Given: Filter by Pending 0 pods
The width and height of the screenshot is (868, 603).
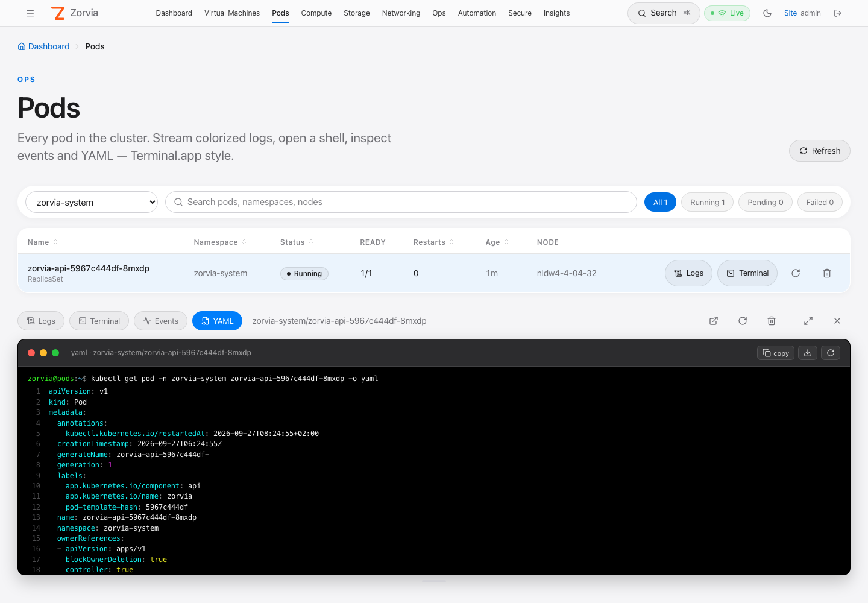Looking at the screenshot, I should pyautogui.click(x=766, y=202).
